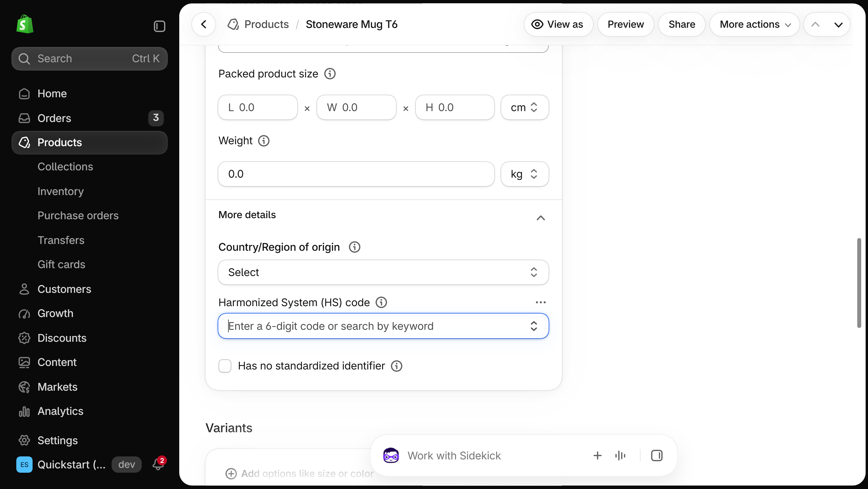Open the Sidekick side panel icon

coord(657,455)
